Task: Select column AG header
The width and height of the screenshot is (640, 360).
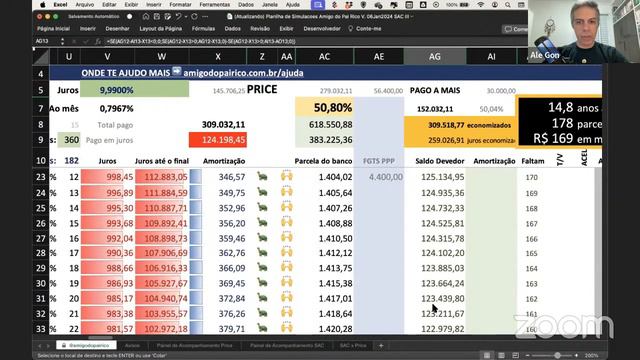Action: click(435, 57)
